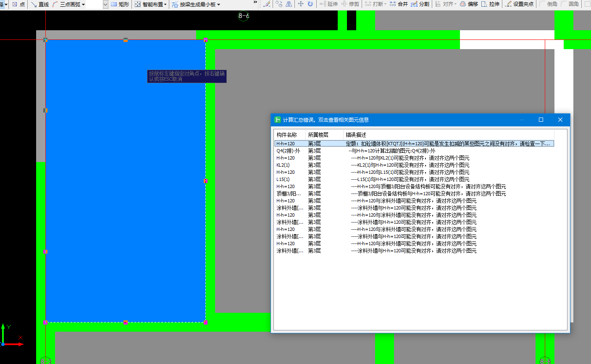Select the last 涂料外墙 error row
The image size is (591, 364).
[414, 251]
